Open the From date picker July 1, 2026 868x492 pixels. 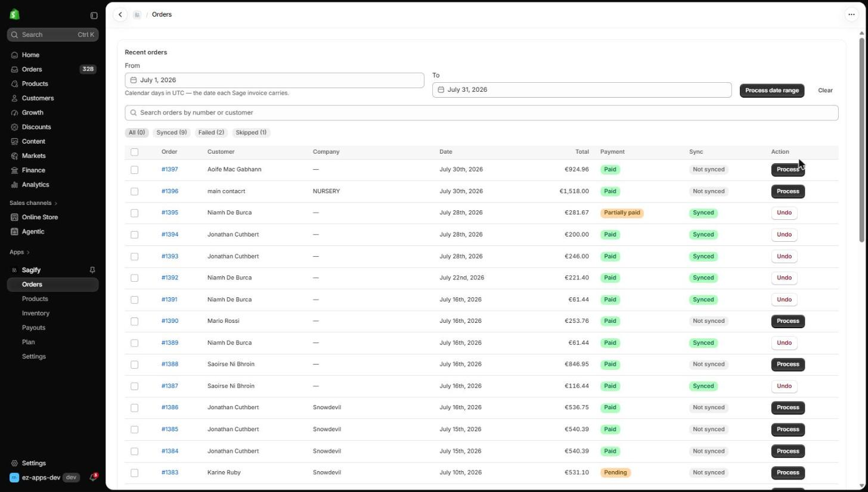(274, 80)
